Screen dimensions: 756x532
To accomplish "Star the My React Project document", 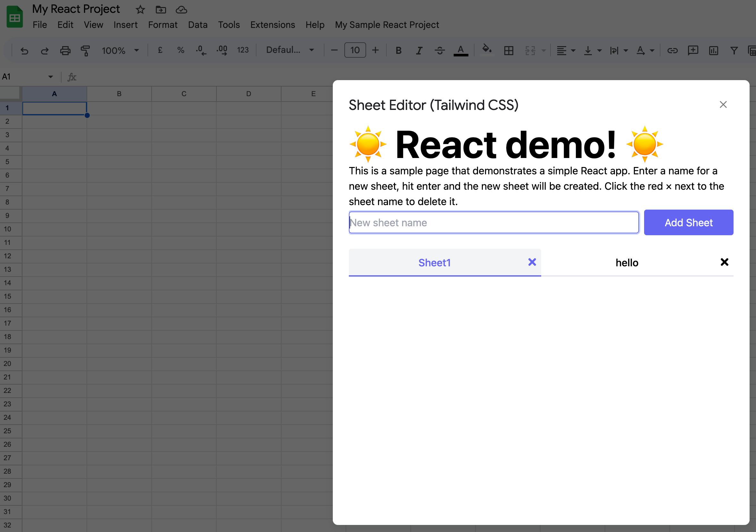I will [140, 10].
